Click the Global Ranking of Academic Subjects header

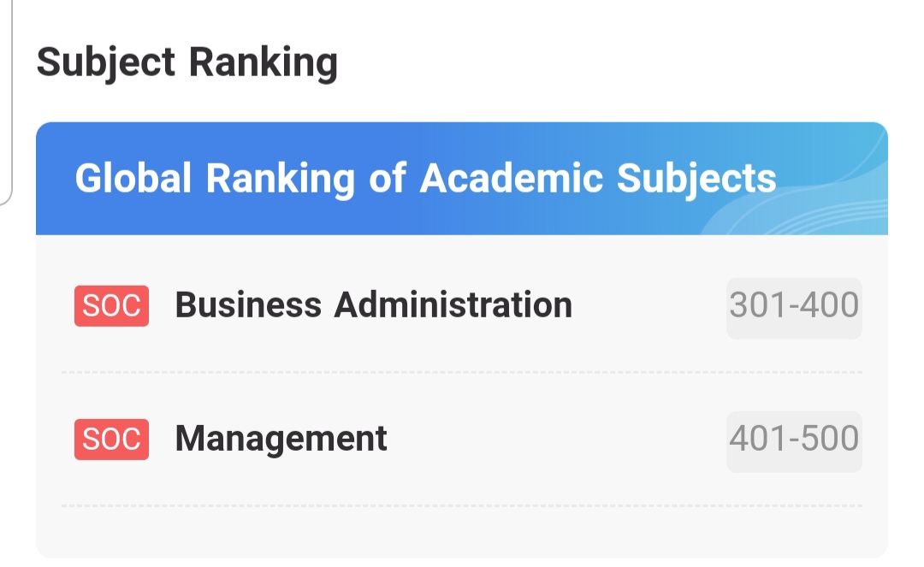pyautogui.click(x=425, y=178)
